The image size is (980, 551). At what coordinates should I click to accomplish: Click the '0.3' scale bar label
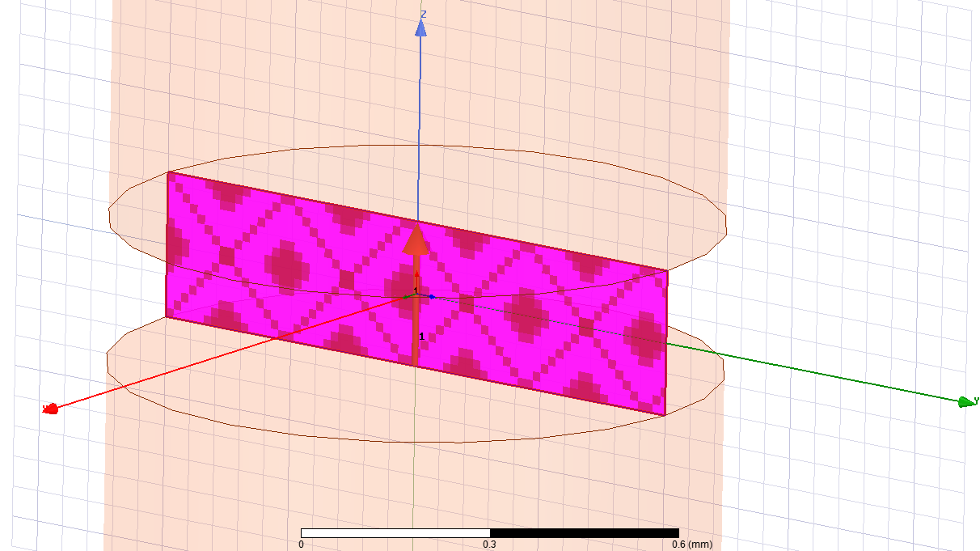pyautogui.click(x=490, y=545)
